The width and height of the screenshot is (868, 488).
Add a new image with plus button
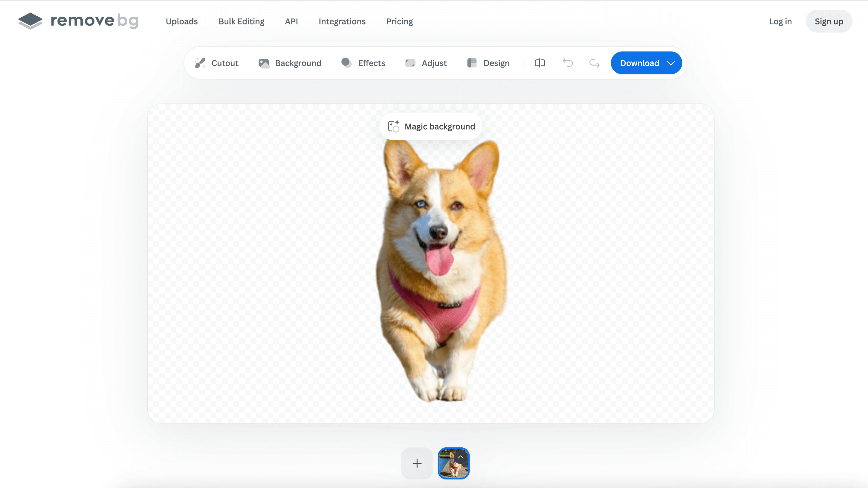[x=417, y=463]
